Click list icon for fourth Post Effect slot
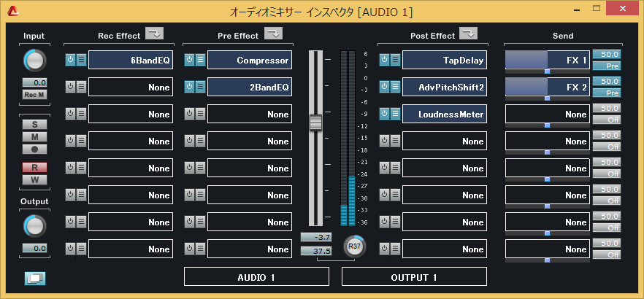The width and height of the screenshot is (644, 299). 396,141
